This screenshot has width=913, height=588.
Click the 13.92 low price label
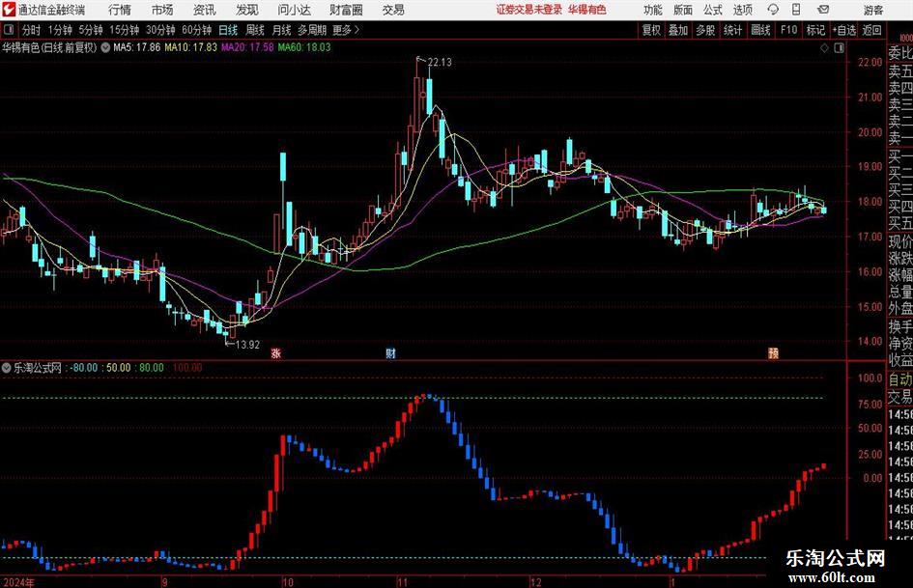(247, 345)
